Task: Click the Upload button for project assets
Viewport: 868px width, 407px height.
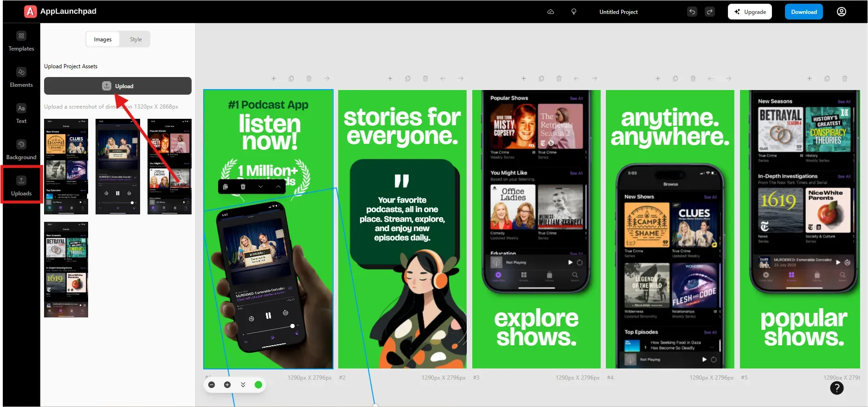Action: (118, 86)
